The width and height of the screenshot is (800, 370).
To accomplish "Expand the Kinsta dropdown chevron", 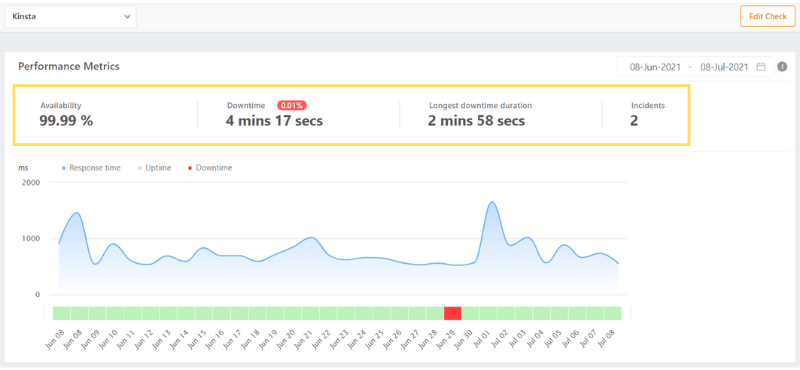I will pos(127,16).
